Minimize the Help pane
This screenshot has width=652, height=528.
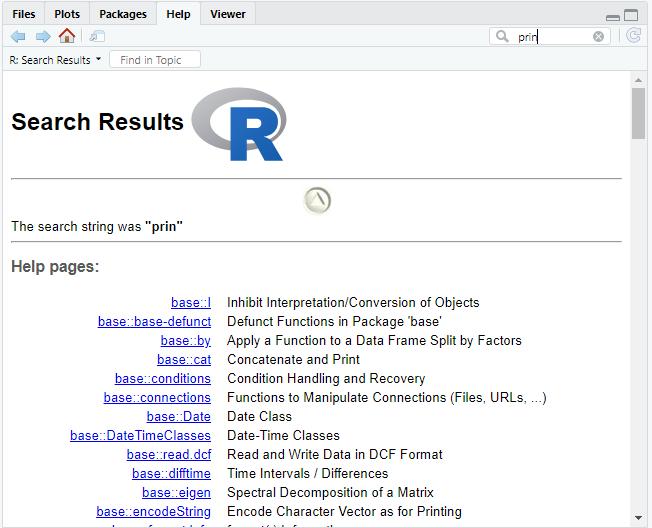click(613, 17)
